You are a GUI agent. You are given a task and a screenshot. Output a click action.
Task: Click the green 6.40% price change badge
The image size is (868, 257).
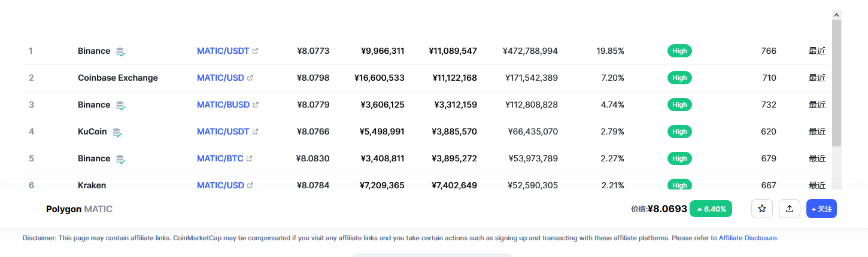click(x=711, y=209)
